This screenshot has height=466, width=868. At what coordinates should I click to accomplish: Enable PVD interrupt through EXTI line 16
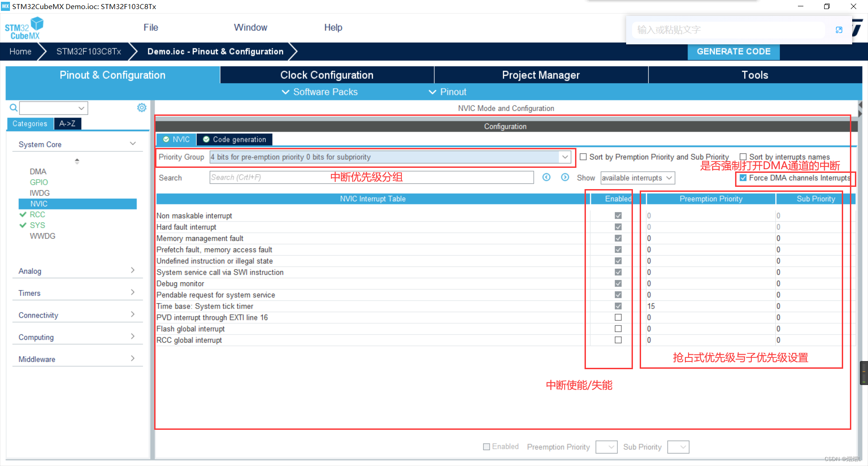(x=618, y=318)
